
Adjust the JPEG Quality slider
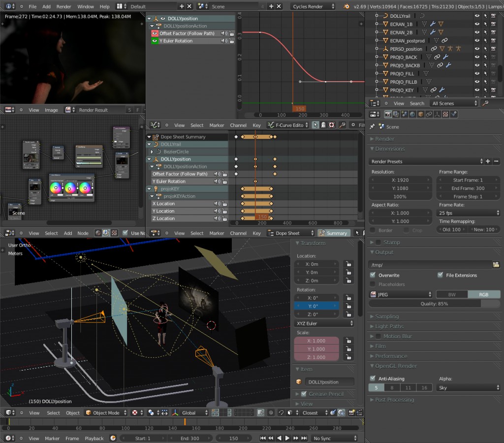[x=433, y=304]
